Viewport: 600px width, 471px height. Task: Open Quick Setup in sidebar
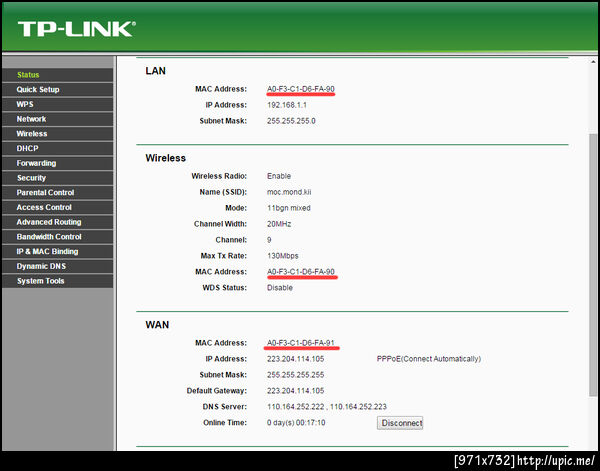(x=57, y=90)
